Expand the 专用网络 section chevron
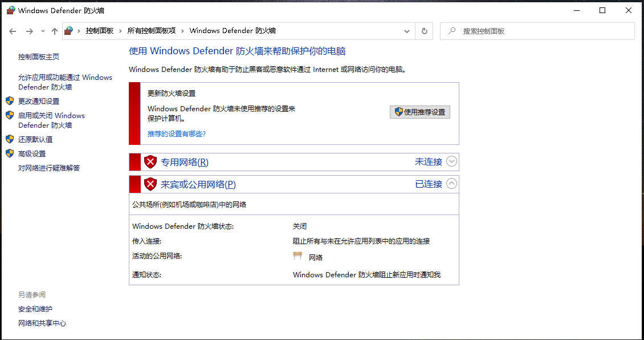 point(451,161)
